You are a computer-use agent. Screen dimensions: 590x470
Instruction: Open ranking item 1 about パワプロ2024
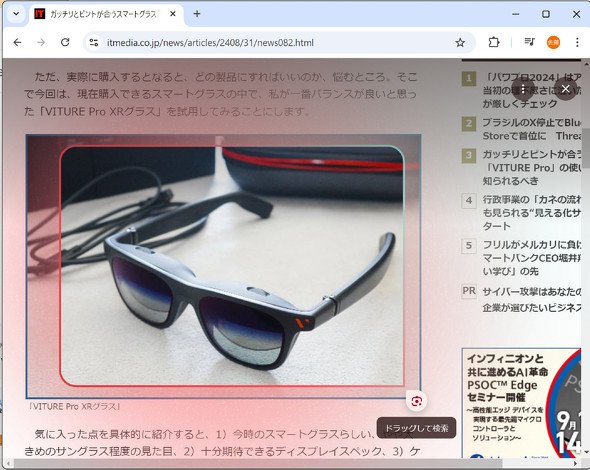point(532,90)
